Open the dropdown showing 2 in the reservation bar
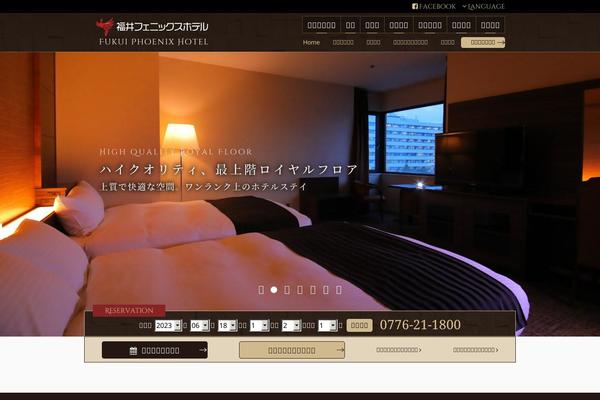This screenshot has height=400, width=600. pos(291,325)
